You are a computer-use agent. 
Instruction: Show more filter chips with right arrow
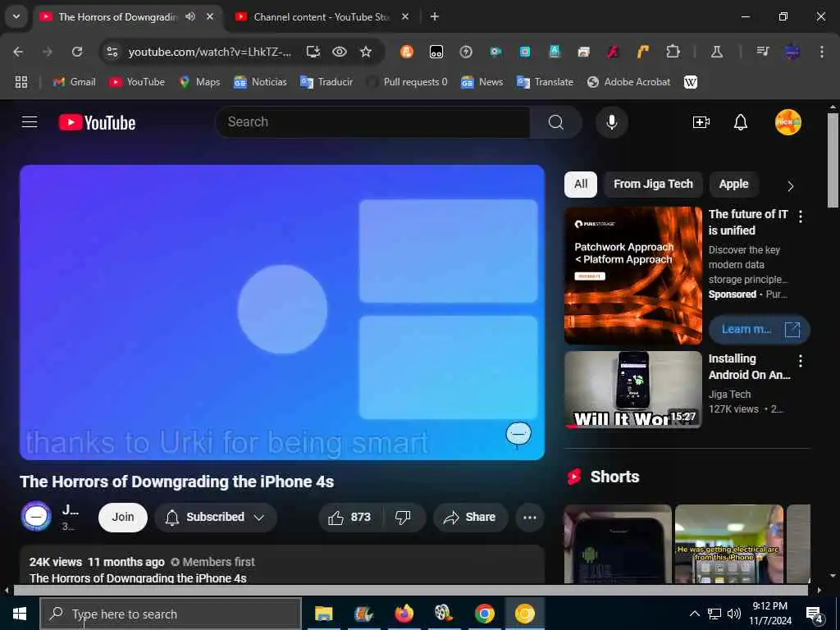click(790, 186)
